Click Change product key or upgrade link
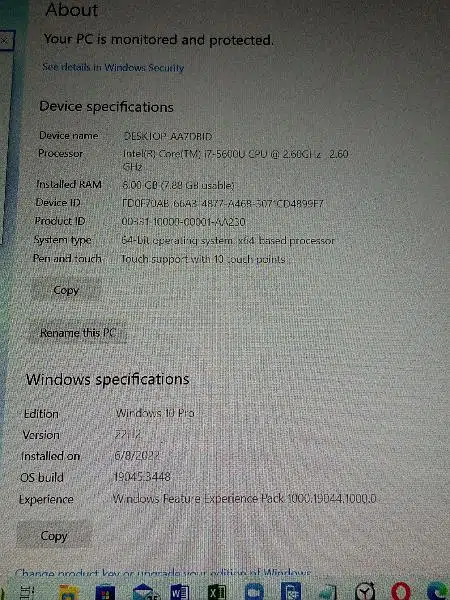Image resolution: width=450 pixels, height=600 pixels. coord(163,573)
